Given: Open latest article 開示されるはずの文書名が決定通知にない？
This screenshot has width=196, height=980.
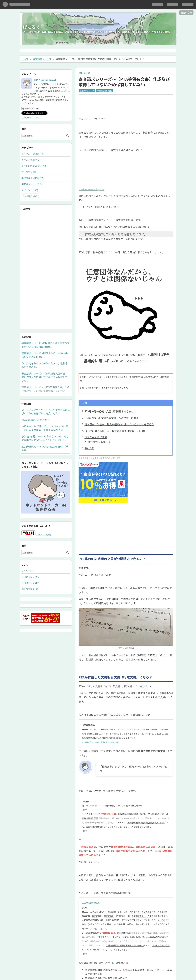Looking at the screenshot, I should [x=45, y=355].
